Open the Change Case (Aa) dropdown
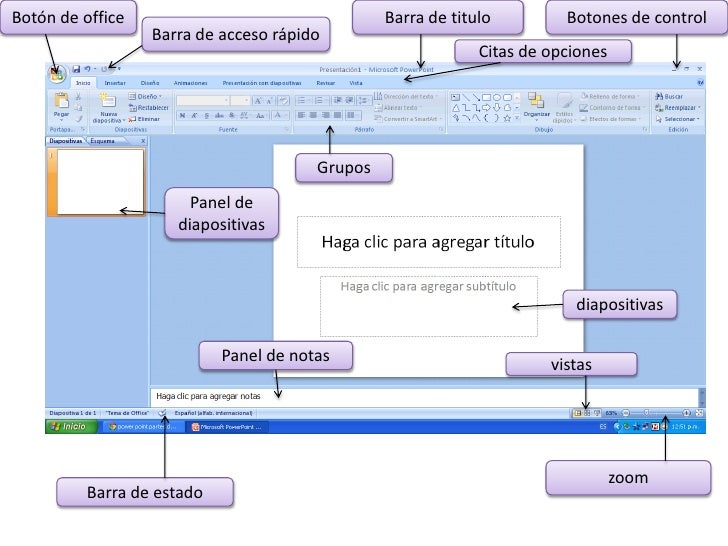 click(261, 115)
